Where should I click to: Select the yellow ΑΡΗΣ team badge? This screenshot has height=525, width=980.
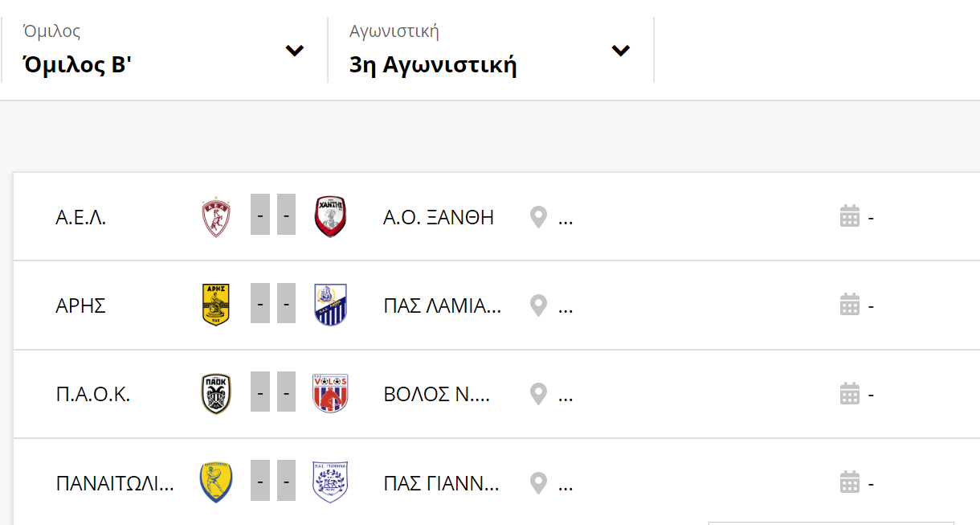pos(216,306)
